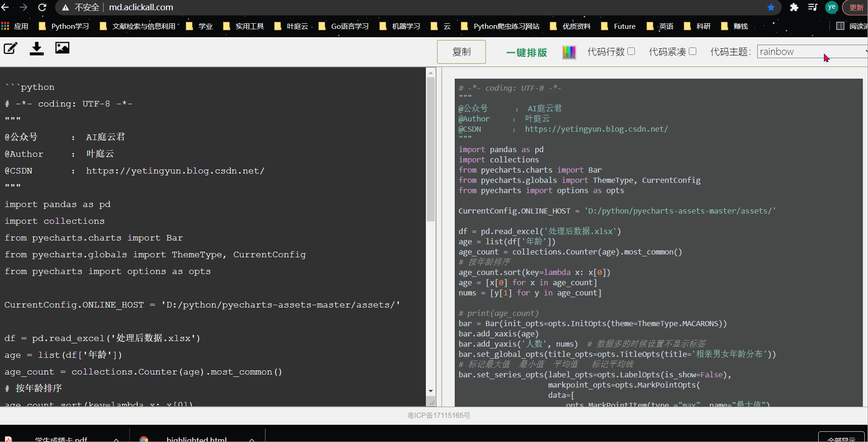The width and height of the screenshot is (868, 442).
Task: Open the 实用工具 bookmark folder
Action: pos(243,26)
